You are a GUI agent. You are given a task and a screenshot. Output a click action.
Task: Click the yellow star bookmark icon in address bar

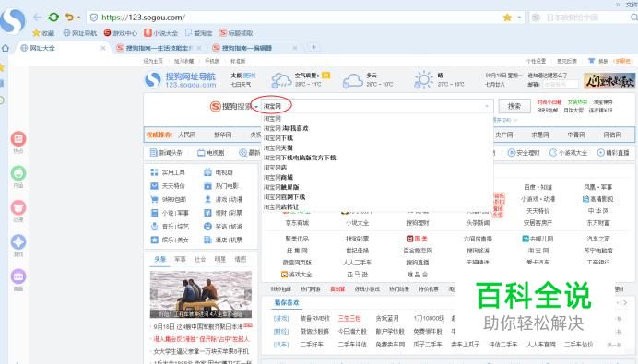[x=507, y=18]
